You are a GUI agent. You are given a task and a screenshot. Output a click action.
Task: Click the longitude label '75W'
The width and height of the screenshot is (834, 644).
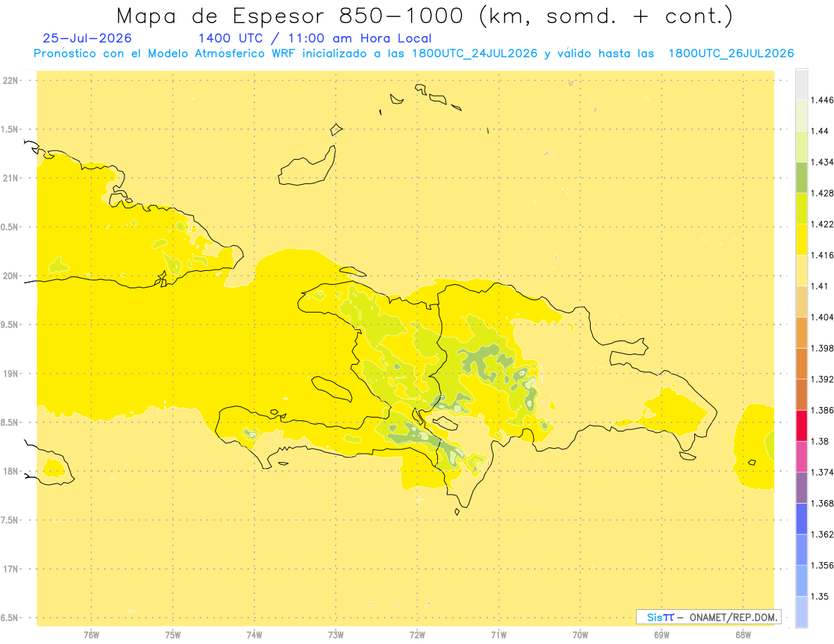172,635
